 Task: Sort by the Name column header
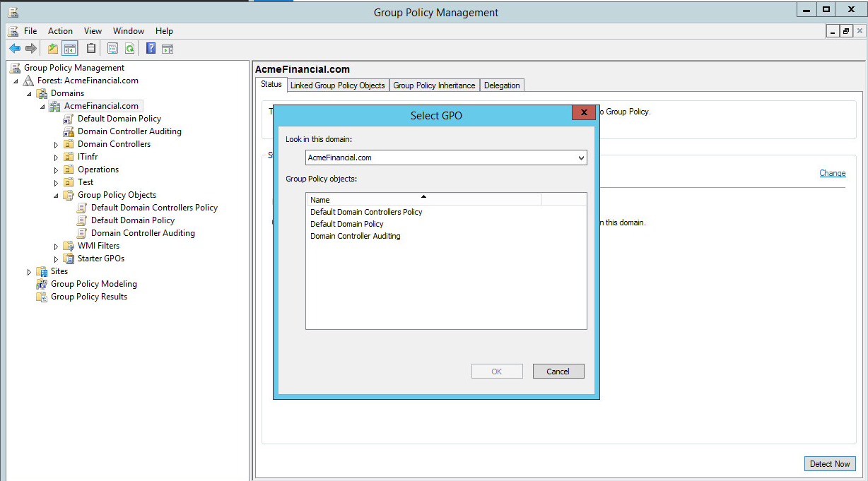[423, 200]
